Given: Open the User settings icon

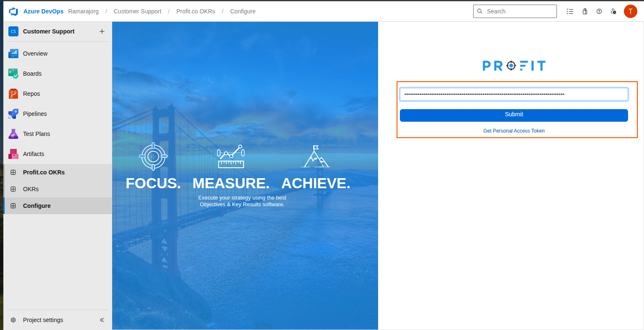Looking at the screenshot, I should tap(613, 11).
